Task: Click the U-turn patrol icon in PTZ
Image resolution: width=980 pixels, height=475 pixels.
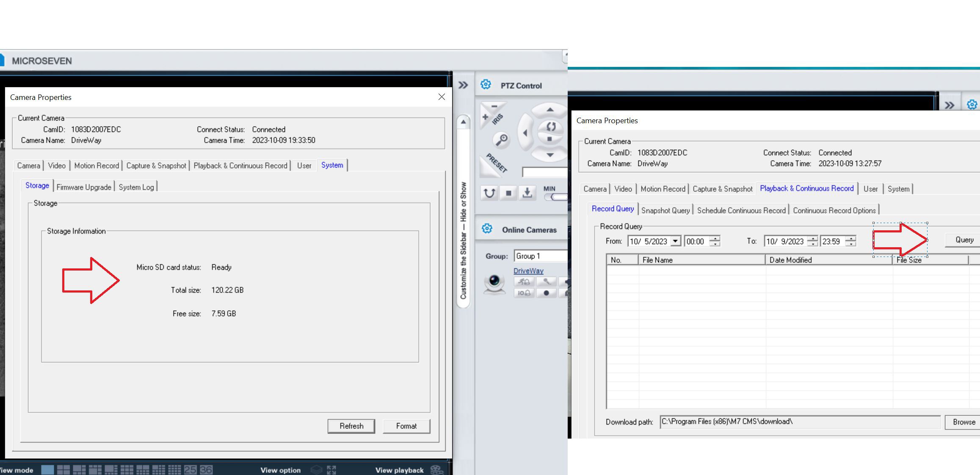Action: pos(489,193)
